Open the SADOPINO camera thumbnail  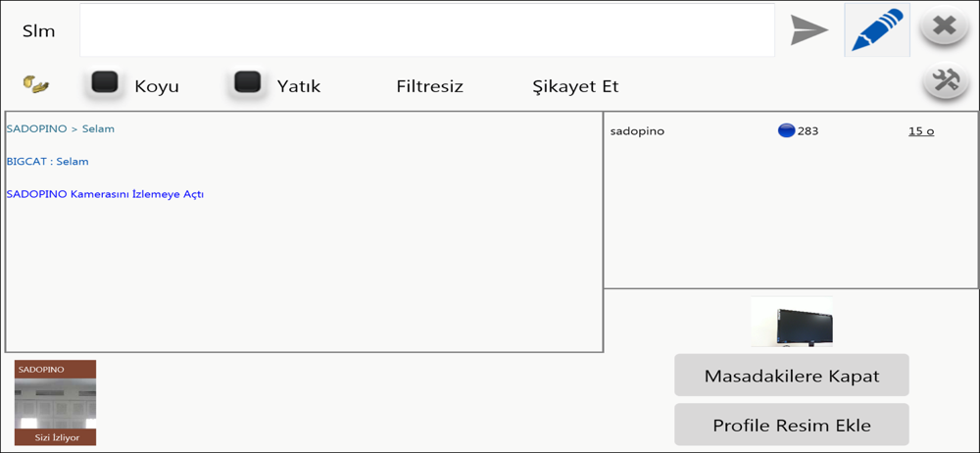55,402
